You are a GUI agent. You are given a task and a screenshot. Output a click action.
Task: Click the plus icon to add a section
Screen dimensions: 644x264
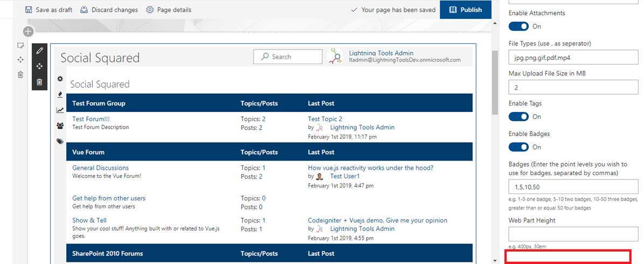point(28,32)
